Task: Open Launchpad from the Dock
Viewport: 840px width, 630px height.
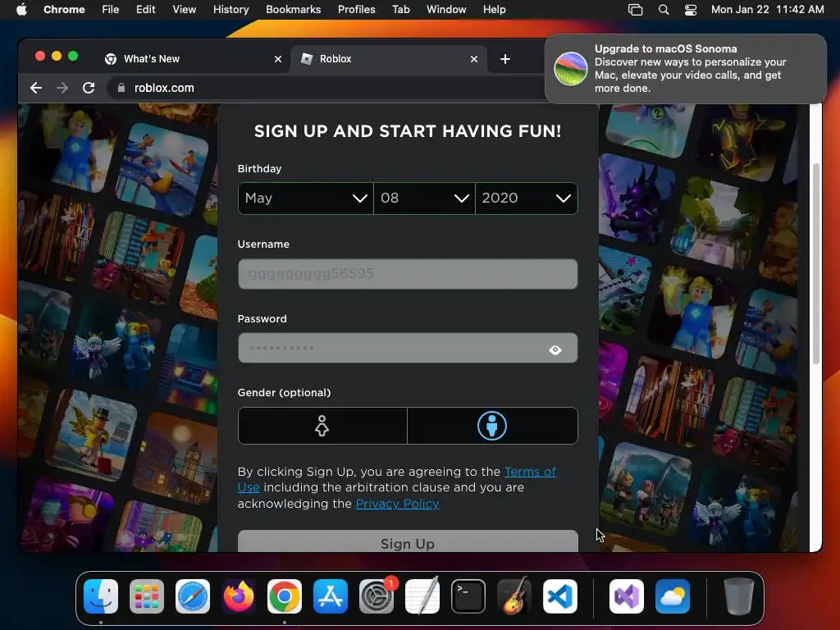Action: [x=147, y=596]
